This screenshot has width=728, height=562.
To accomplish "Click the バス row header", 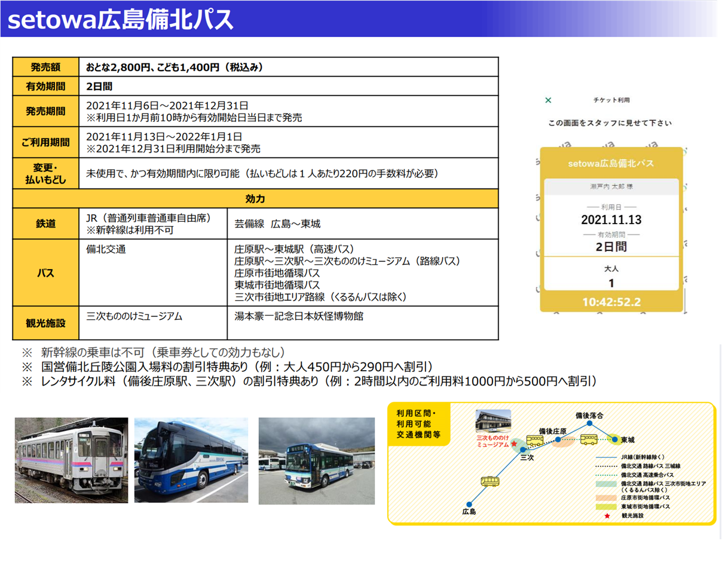I will (x=46, y=273).
